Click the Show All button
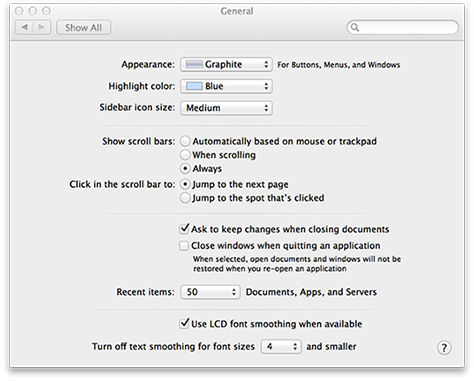 (83, 27)
